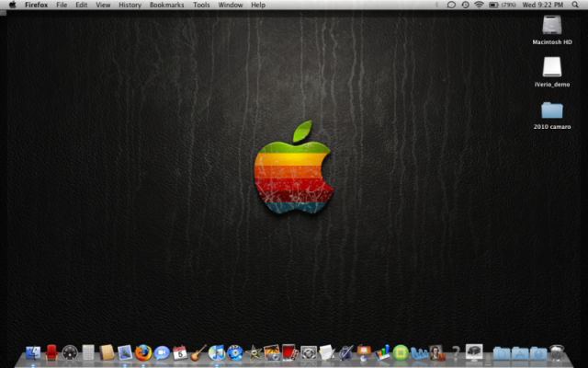Open the Apple menu
This screenshot has width=588, height=368.
12,5
